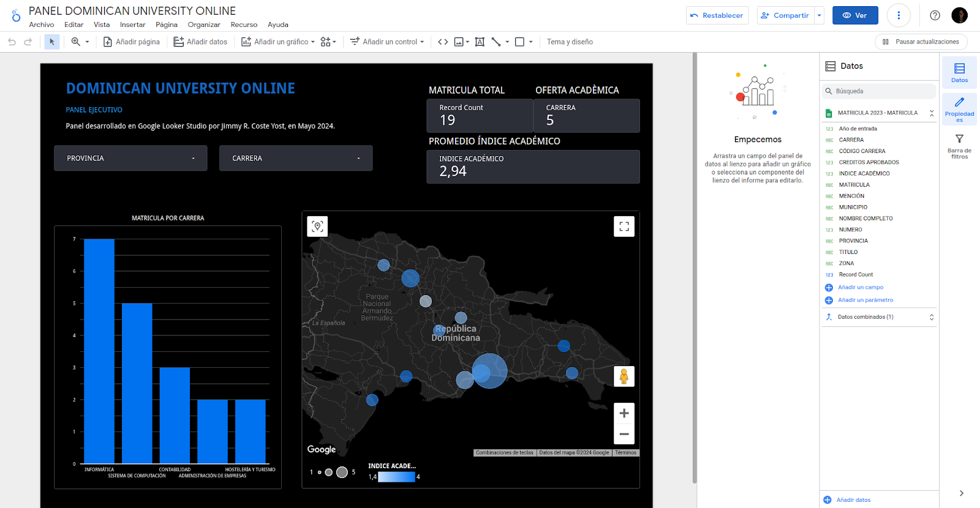Click Añadir un parámetro link

(x=865, y=300)
